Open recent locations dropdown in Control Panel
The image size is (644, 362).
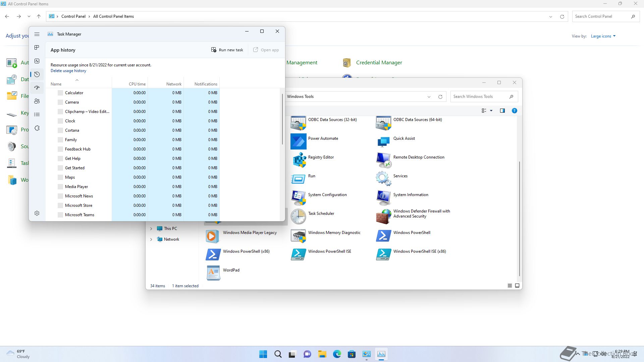(29, 16)
